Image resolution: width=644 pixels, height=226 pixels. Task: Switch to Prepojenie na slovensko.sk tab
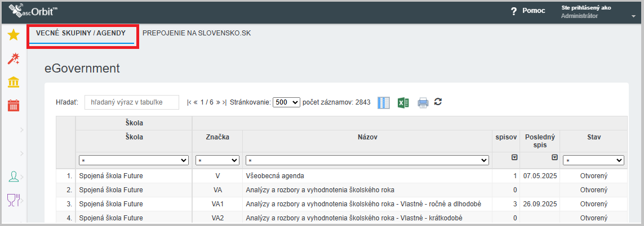click(x=197, y=33)
